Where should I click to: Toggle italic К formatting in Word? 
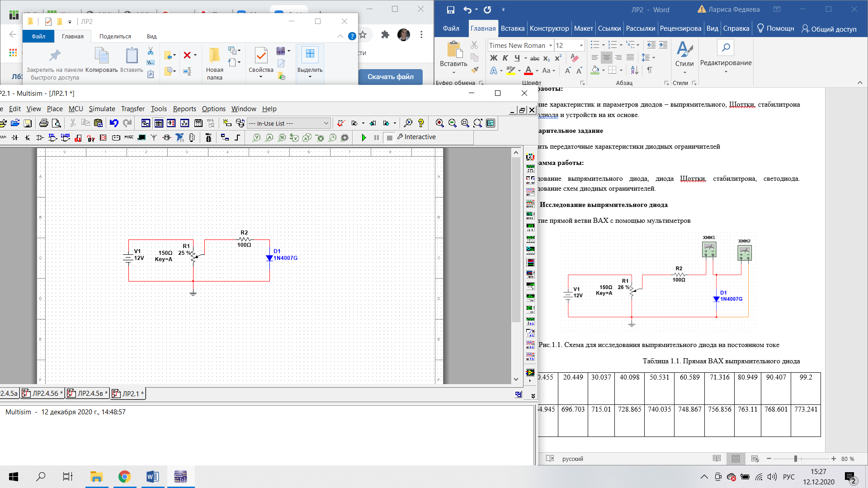tap(505, 58)
